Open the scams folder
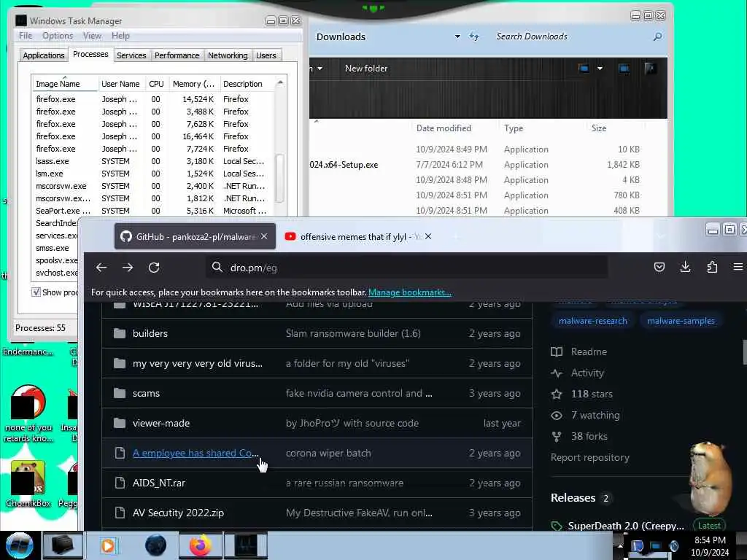 146,393
